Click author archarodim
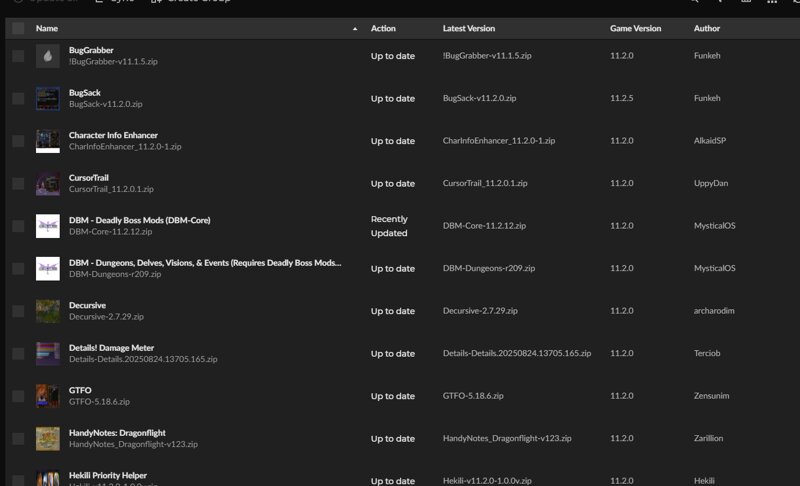This screenshot has width=800, height=486. 714,311
